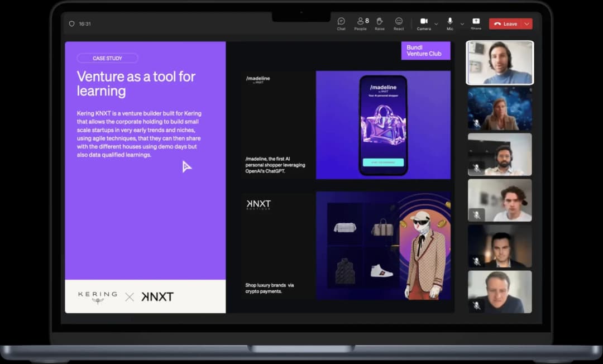Image resolution: width=603 pixels, height=364 pixels.
Task: Click the presenter's arrow cursor on slide
Action: (186, 166)
